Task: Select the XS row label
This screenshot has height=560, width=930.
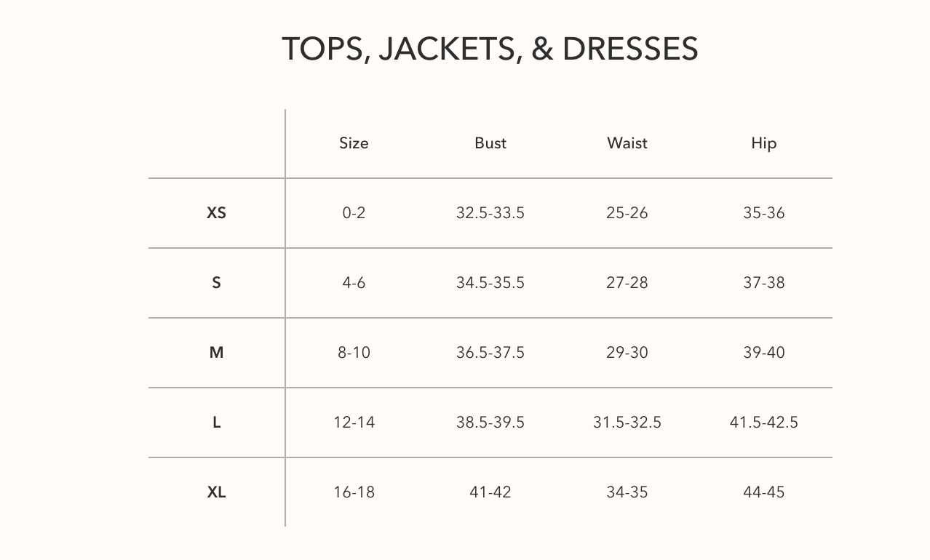Action: pos(216,213)
